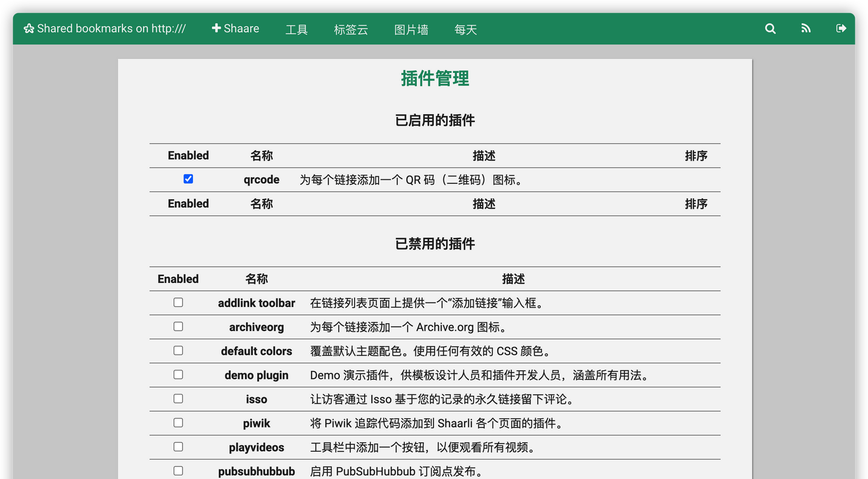This screenshot has width=868, height=479.
Task: Click the Shaarli logo icon
Action: (28, 28)
